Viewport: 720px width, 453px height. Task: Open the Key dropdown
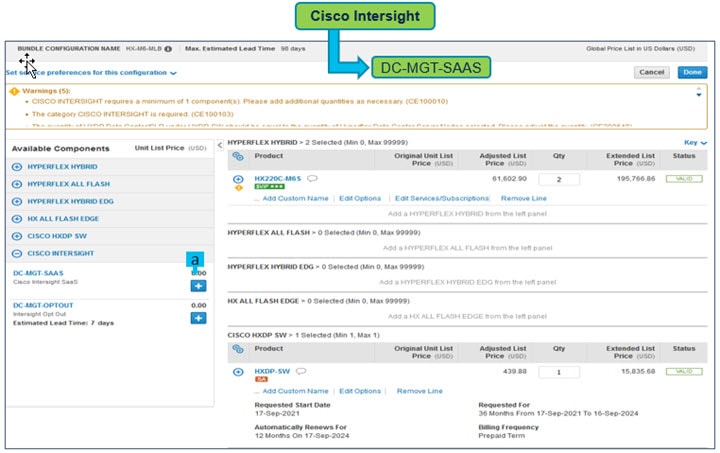click(695, 143)
